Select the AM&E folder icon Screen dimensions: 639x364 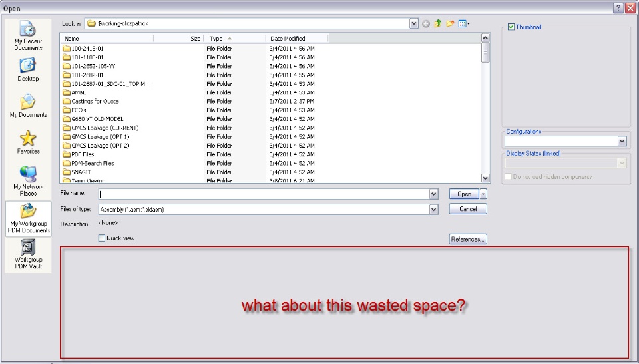point(67,92)
